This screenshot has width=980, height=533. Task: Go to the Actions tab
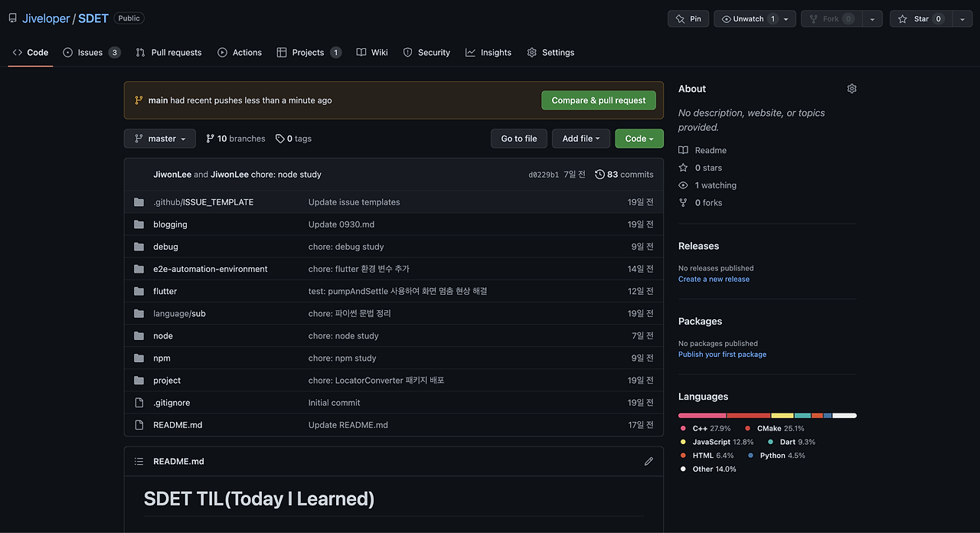pyautogui.click(x=240, y=52)
